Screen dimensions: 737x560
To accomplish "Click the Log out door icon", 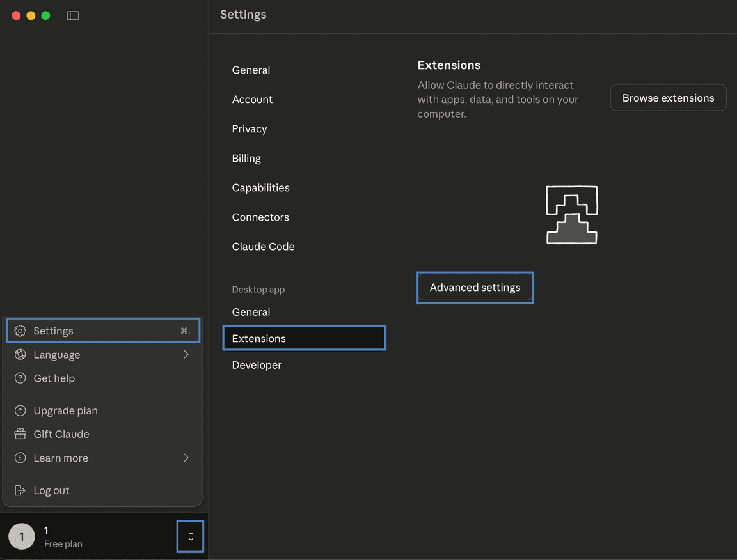I will pyautogui.click(x=20, y=490).
